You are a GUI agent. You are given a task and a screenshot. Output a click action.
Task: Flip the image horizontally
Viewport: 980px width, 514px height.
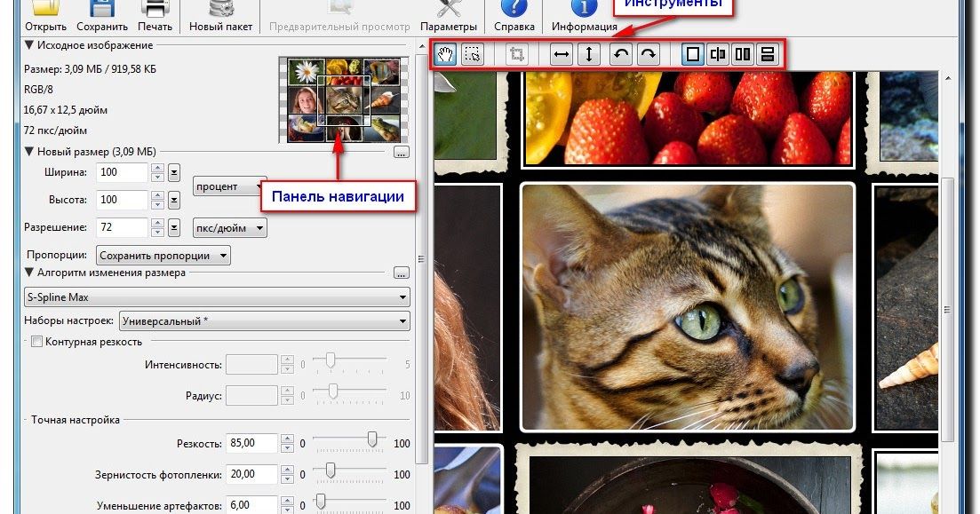(x=562, y=54)
